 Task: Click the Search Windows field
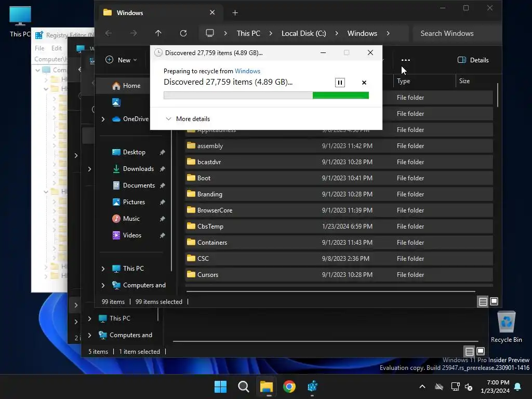[457, 33]
